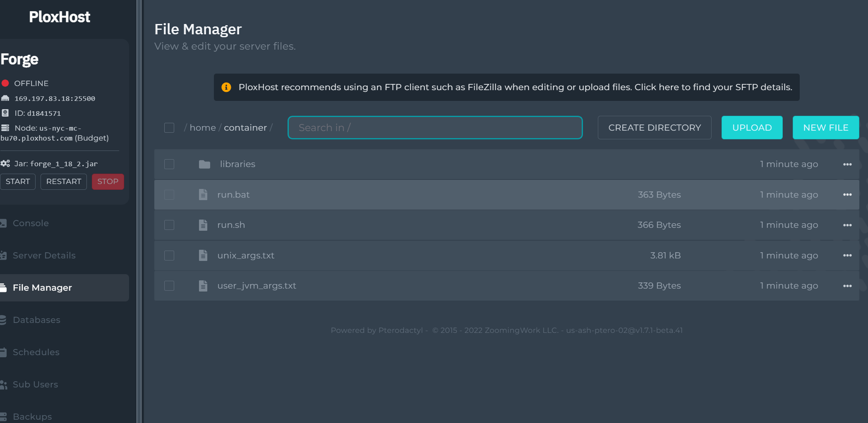
Task: Click the orange info icon in banner
Action: click(226, 87)
